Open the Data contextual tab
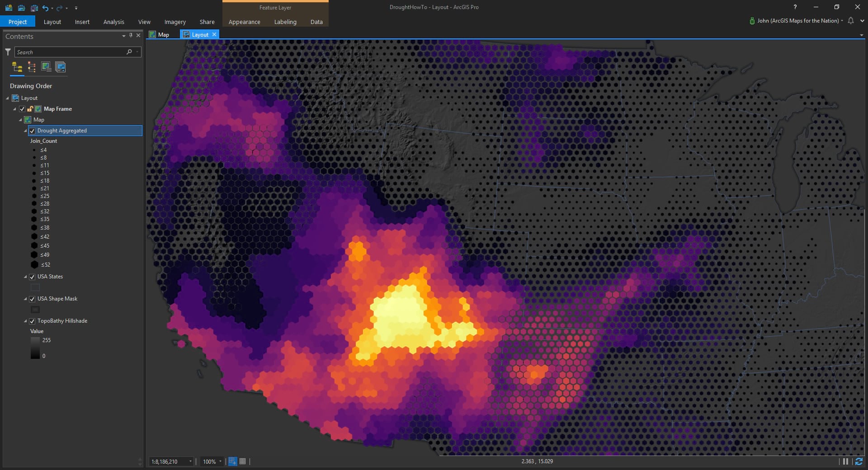The width and height of the screenshot is (868, 470). 316,22
